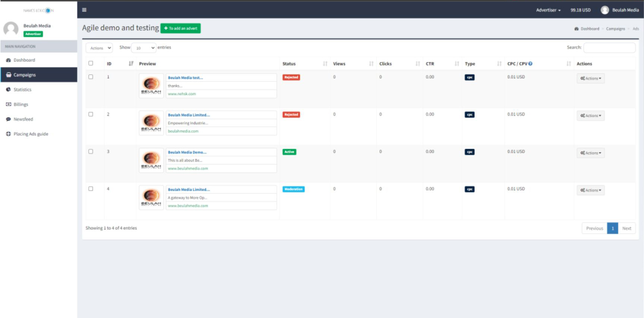Open Statistics in sidebar
The height and width of the screenshot is (318, 644).
click(39, 90)
